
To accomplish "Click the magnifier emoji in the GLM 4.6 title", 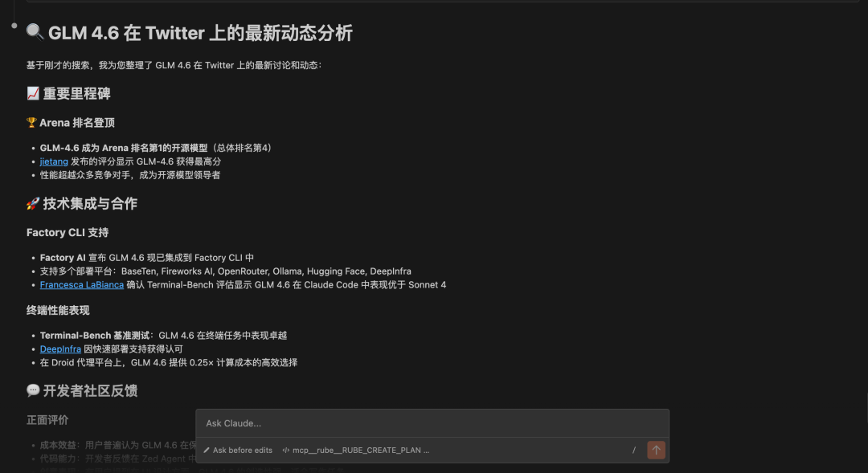I will 35,32.
